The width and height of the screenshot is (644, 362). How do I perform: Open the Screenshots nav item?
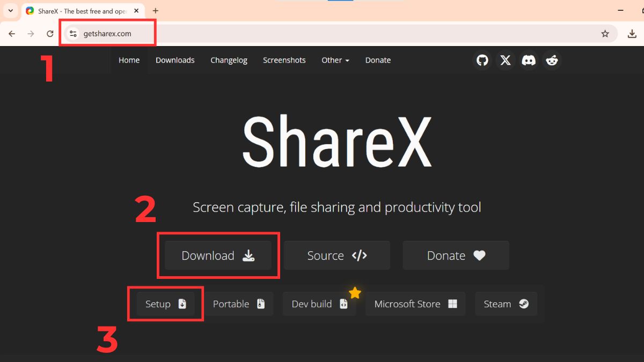pyautogui.click(x=284, y=60)
